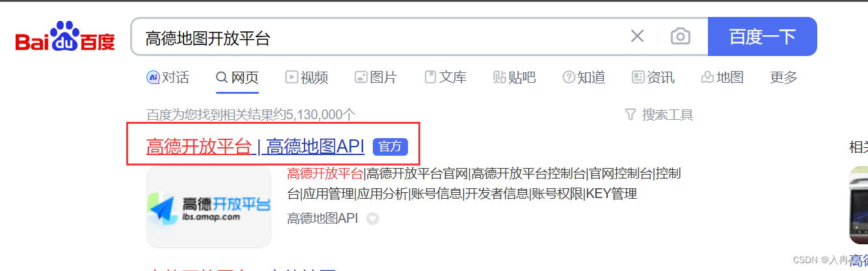Image resolution: width=868 pixels, height=271 pixels.
Task: Open the 文库 tab
Action: click(446, 78)
